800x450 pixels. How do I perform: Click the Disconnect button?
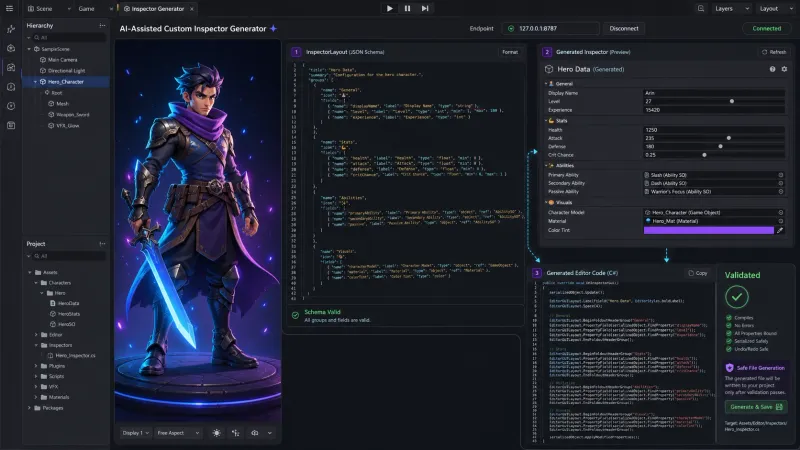click(623, 29)
